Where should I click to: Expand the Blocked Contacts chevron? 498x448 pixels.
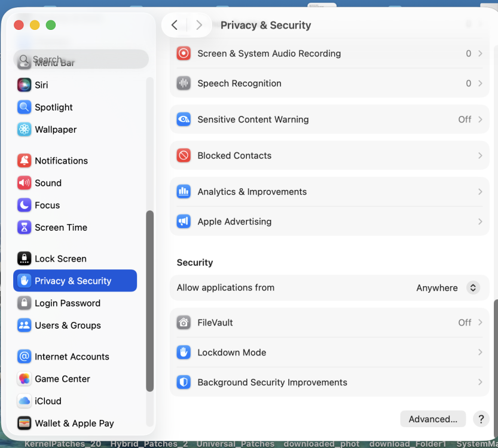click(x=480, y=155)
